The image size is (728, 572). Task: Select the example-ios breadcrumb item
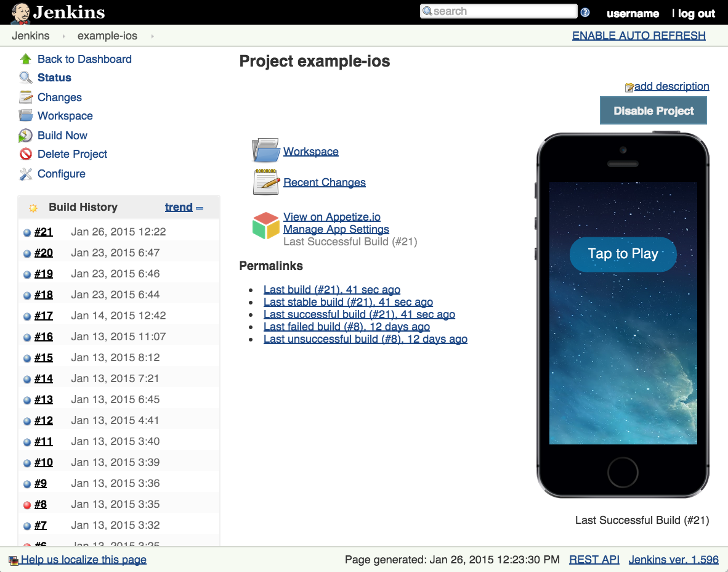(x=107, y=36)
